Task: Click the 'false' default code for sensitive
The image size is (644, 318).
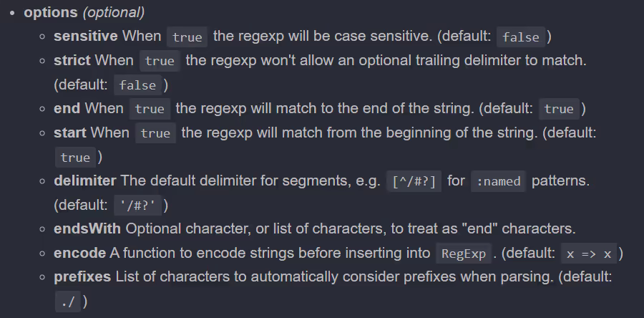Action: [521, 37]
